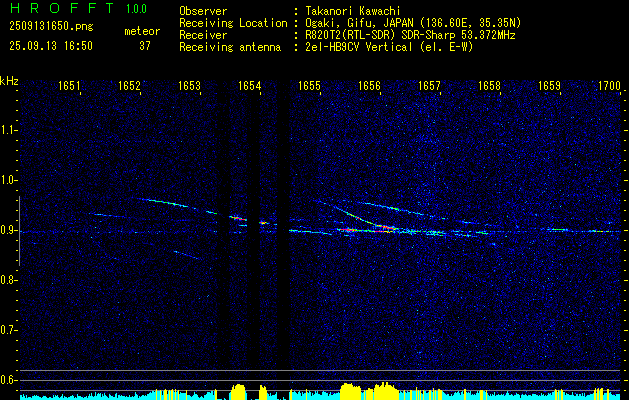629x400 pixels.
Task: Click Ogaki, Gifu, JAPAN coordinates text
Action: (x=413, y=23)
